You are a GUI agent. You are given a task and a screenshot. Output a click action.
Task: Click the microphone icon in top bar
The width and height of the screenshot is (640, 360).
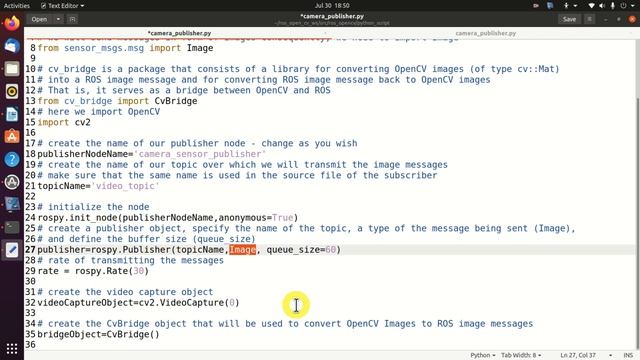click(x=613, y=6)
